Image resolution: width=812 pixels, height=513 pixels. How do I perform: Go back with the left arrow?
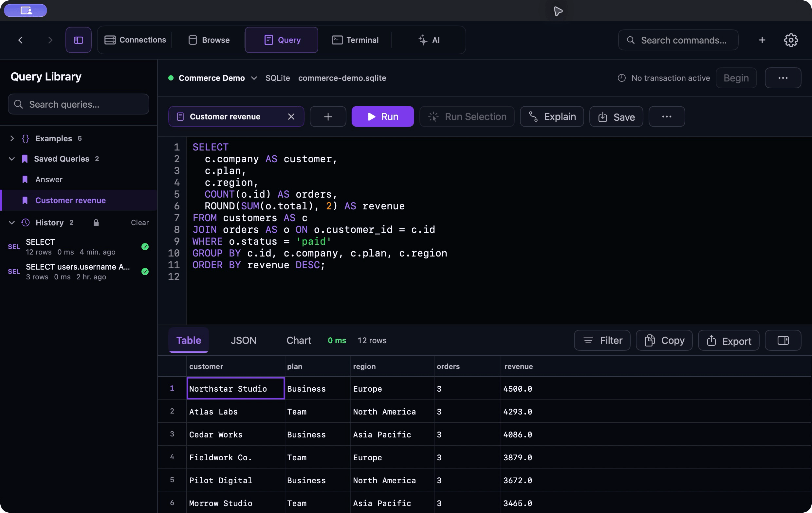(21, 40)
